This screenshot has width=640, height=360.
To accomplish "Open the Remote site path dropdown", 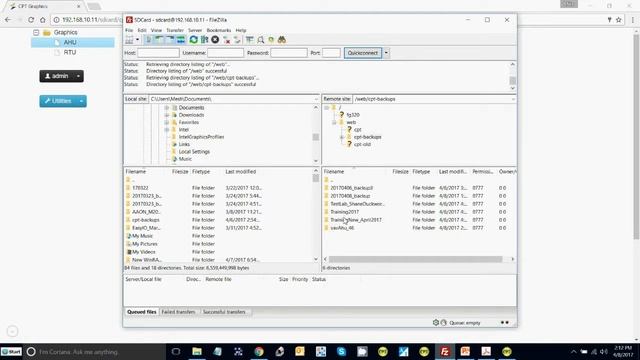I will pyautogui.click(x=513, y=99).
